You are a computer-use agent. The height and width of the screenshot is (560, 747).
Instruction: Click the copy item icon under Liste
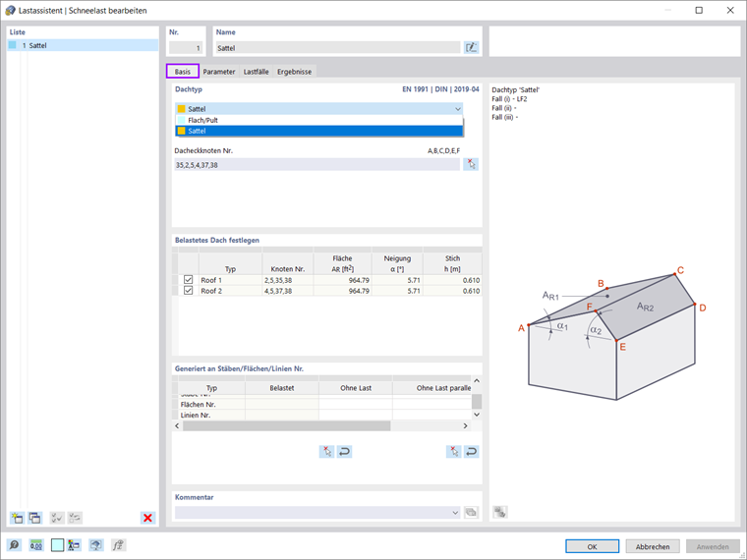(x=34, y=518)
